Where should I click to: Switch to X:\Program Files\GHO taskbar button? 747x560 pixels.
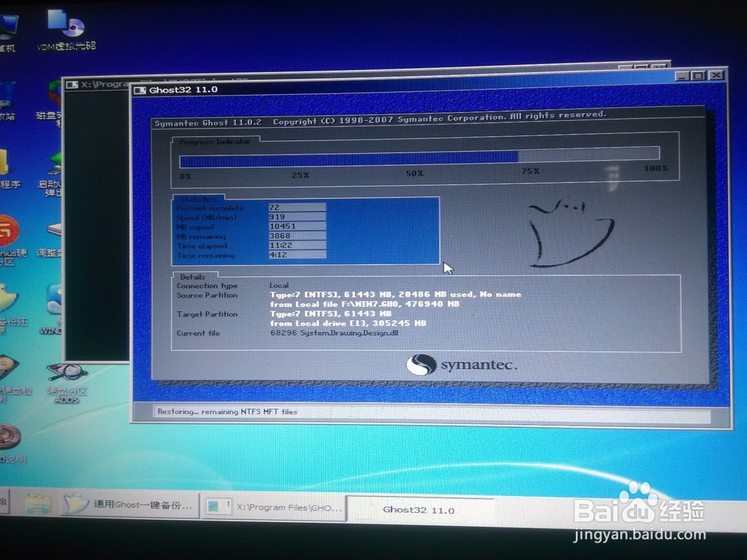click(x=275, y=507)
